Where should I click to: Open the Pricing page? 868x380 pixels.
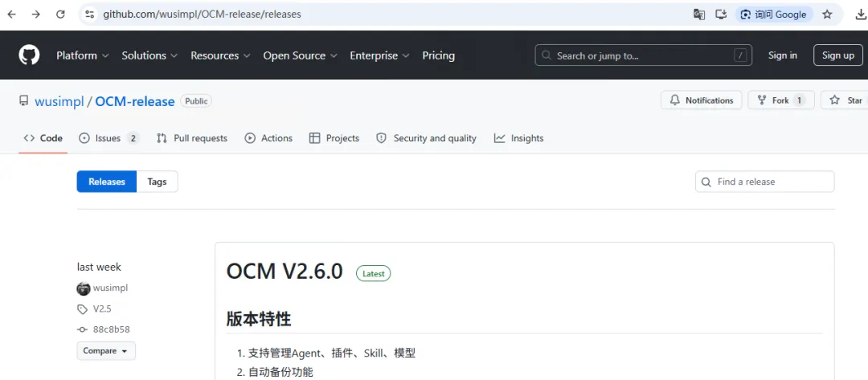pos(439,55)
